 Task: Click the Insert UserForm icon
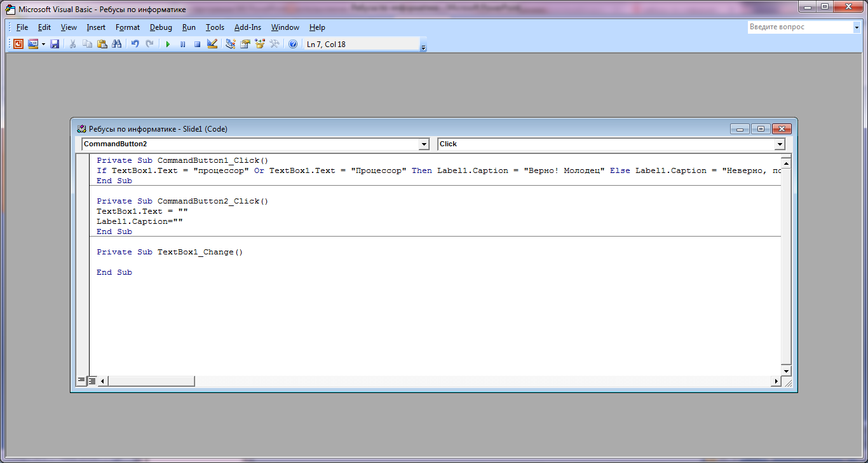point(32,44)
